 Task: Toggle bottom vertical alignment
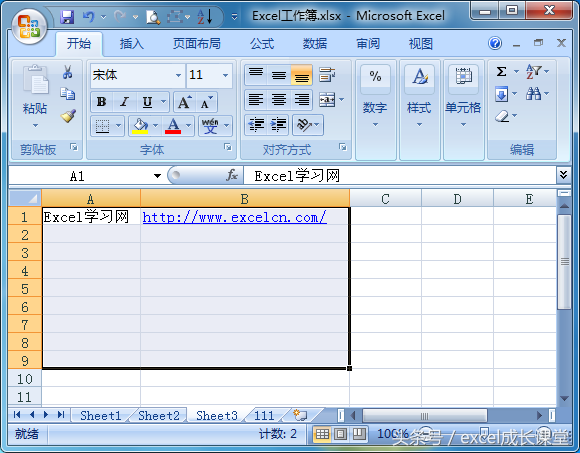pyautogui.click(x=301, y=75)
